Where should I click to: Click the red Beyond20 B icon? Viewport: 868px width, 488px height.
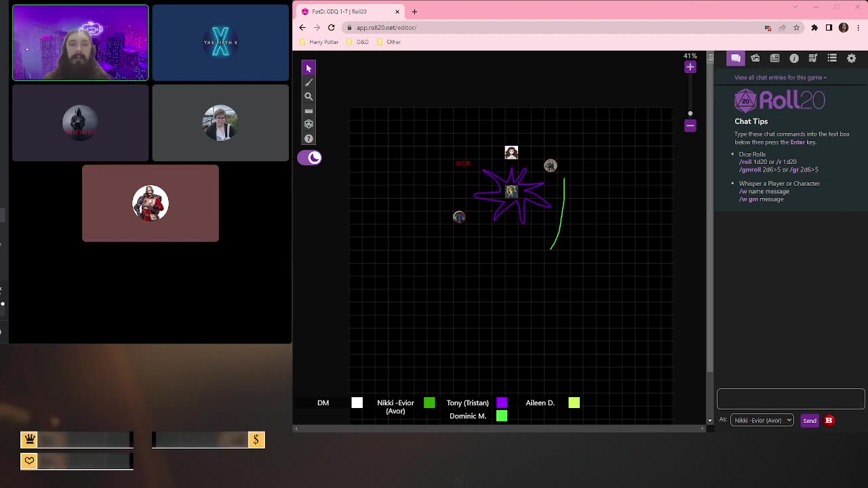click(x=829, y=420)
